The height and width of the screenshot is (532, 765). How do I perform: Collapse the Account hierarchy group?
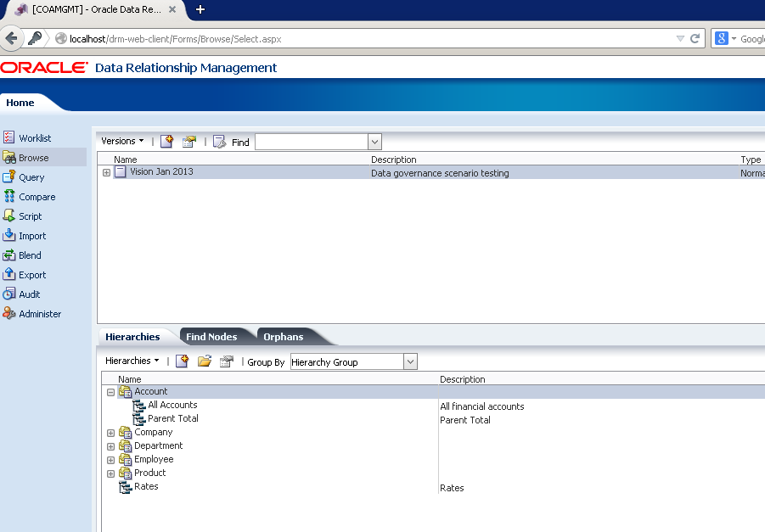coord(110,392)
